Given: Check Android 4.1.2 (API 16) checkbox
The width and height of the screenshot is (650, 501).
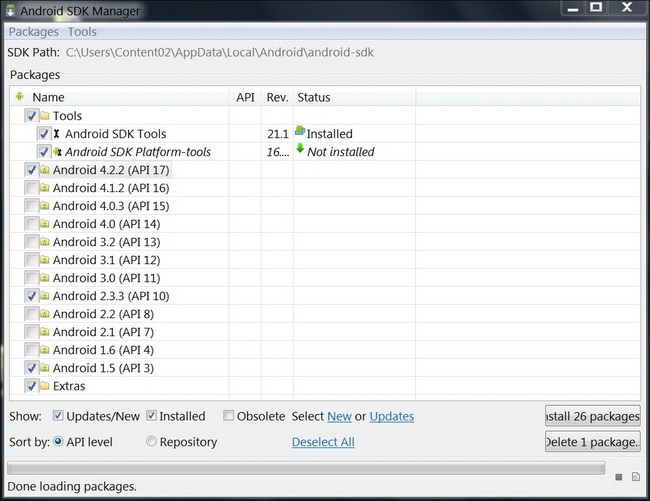Looking at the screenshot, I should (31, 188).
